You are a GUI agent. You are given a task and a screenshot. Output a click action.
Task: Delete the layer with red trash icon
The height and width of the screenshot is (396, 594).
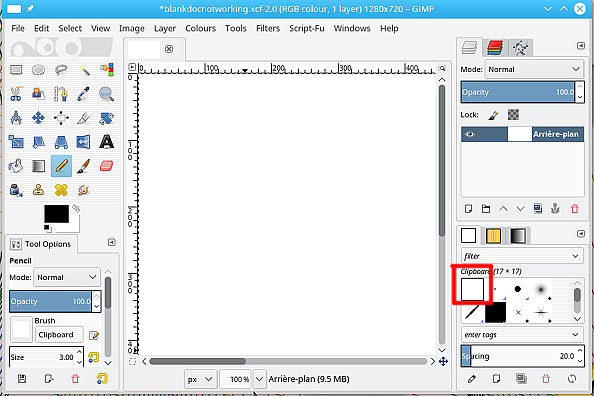(x=575, y=209)
